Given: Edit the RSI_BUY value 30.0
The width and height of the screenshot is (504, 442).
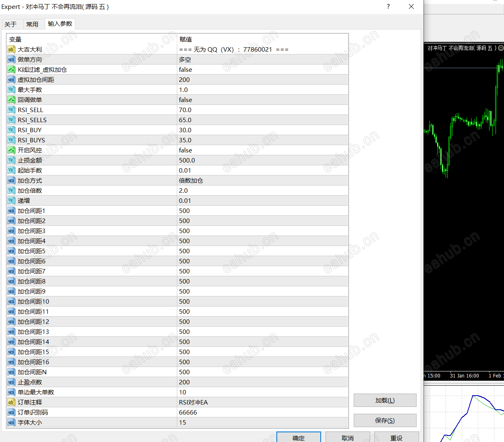Looking at the screenshot, I should (263, 130).
